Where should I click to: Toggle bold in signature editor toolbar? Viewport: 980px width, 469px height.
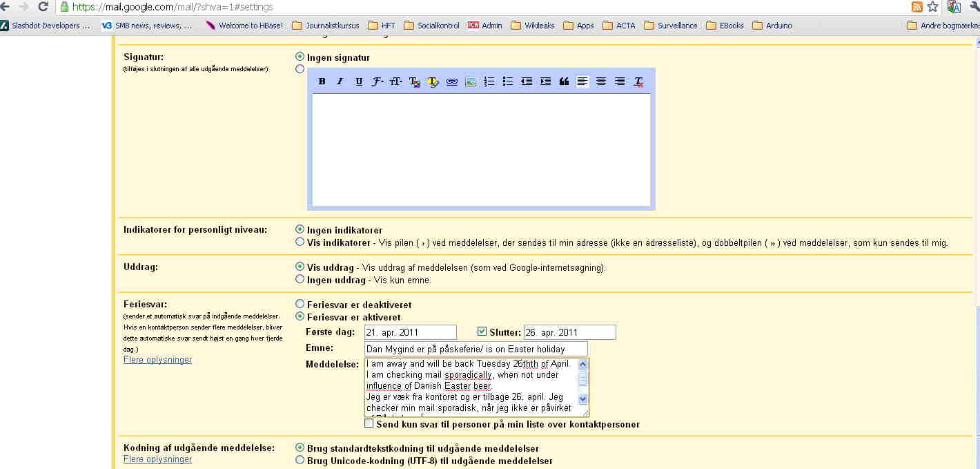322,82
